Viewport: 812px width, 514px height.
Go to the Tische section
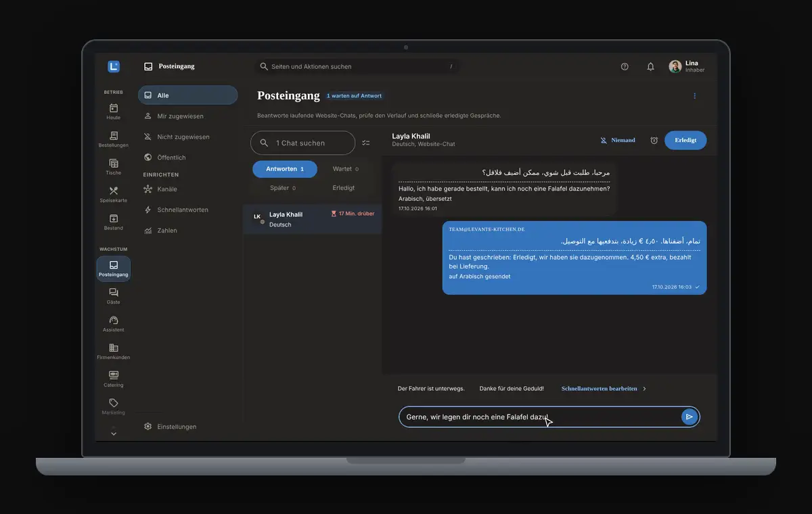[x=113, y=167]
